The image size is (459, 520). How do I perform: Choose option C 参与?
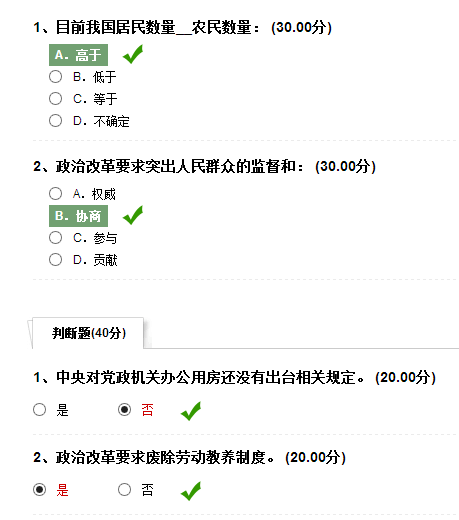pyautogui.click(x=55, y=238)
